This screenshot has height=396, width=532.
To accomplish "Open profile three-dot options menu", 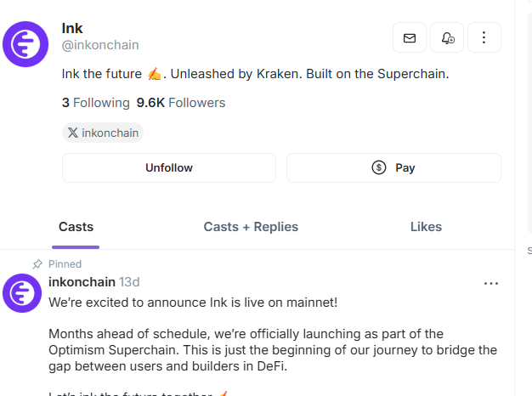I will click(x=484, y=37).
